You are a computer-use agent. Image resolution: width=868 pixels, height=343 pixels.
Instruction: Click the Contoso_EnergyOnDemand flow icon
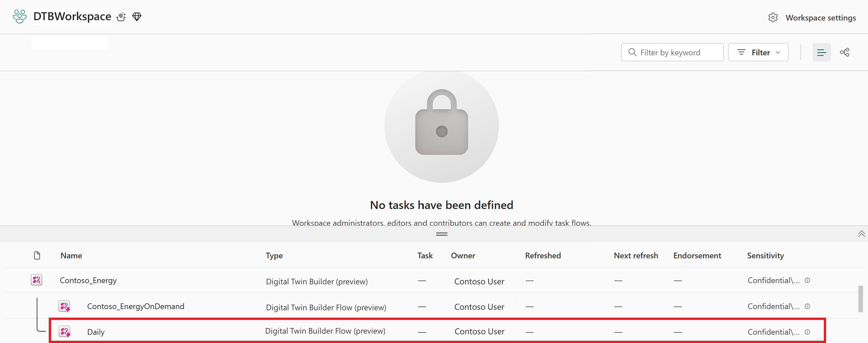coord(65,306)
